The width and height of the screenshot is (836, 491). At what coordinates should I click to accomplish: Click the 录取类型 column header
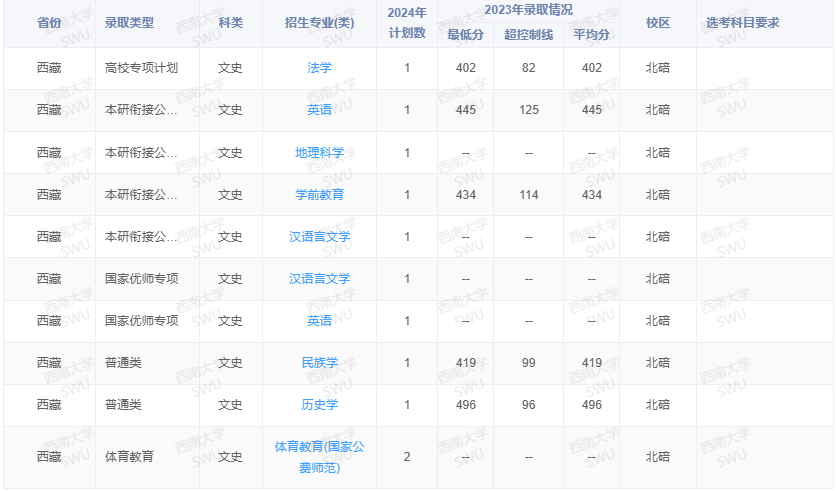[130, 23]
